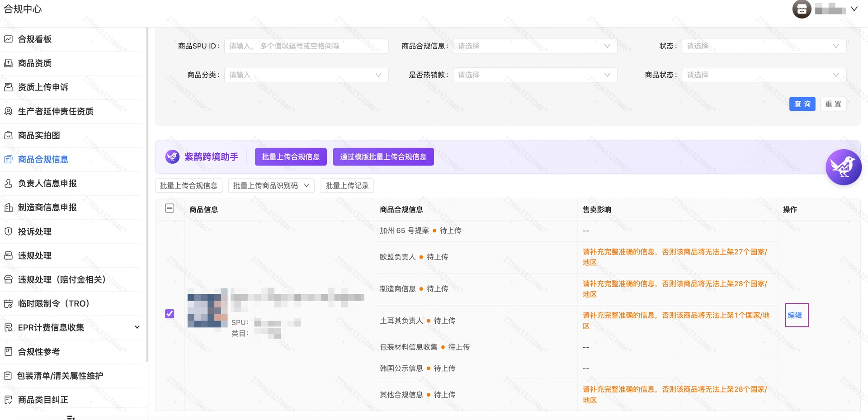Click the 商品实拍图 sidebar icon
Screen dimensions: 868x420
(8, 135)
